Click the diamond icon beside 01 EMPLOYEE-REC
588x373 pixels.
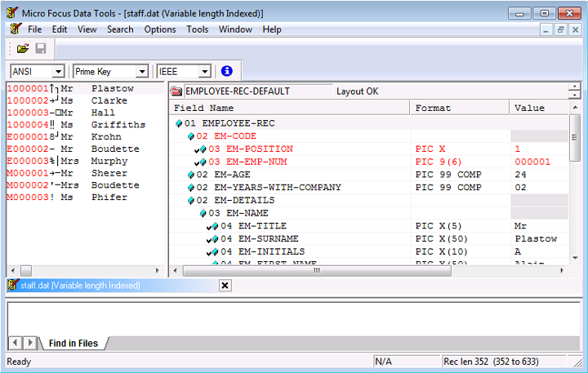tap(178, 124)
